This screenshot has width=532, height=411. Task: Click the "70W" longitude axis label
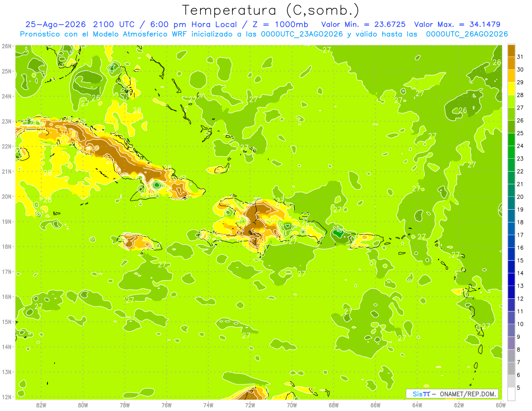[292, 405]
